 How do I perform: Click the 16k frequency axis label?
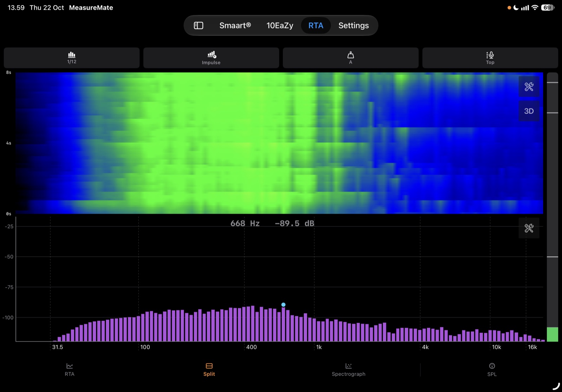point(532,347)
